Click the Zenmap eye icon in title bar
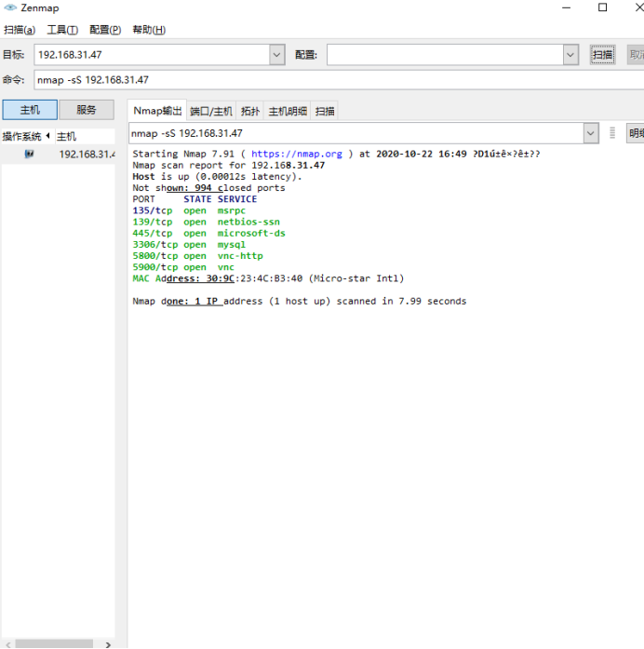This screenshot has height=649, width=644. (10, 7)
